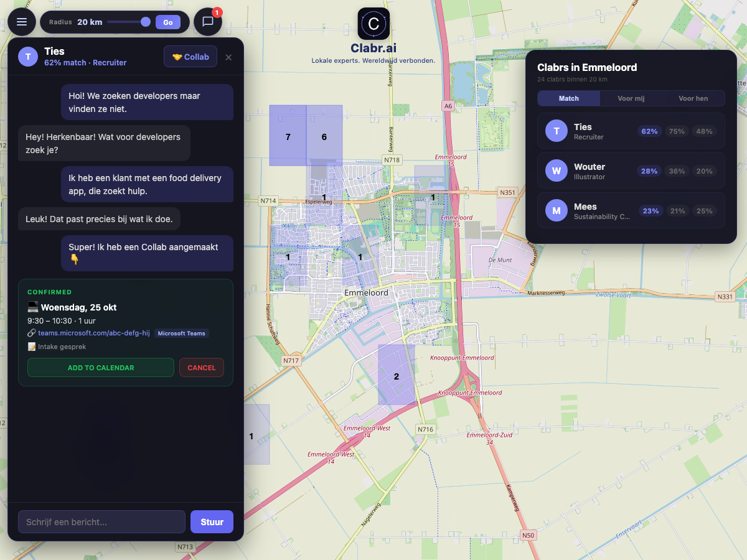Click the Clabr.ai logo icon
Viewport: 747px width, 560px height.
pos(374,24)
